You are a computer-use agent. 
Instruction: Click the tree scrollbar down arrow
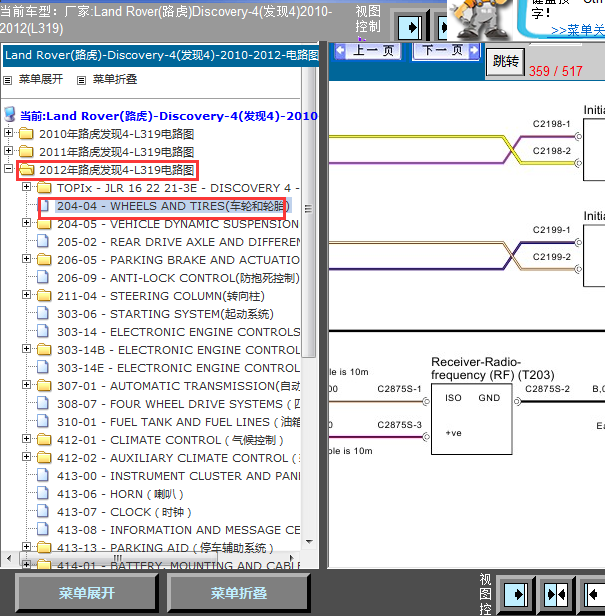pos(309,542)
